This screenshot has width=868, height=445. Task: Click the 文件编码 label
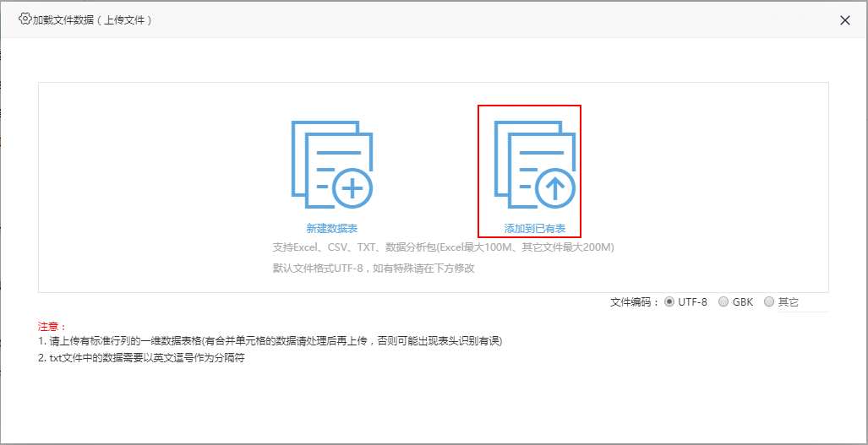click(x=636, y=302)
